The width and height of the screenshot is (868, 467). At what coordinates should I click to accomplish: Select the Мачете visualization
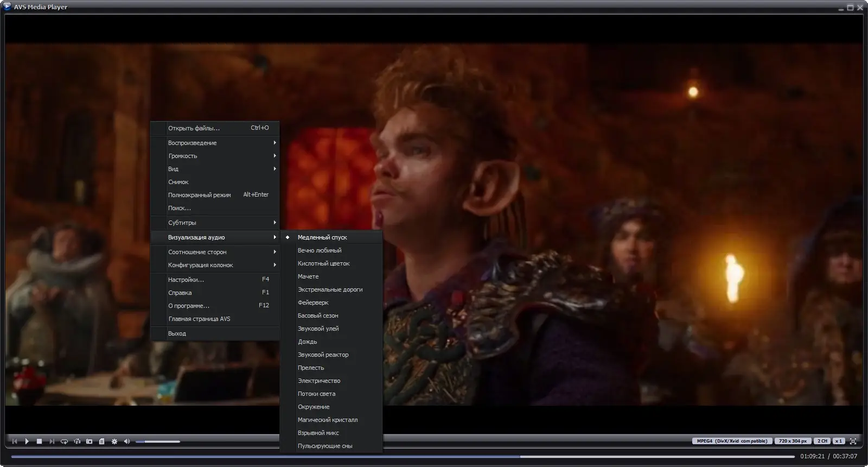point(331,276)
